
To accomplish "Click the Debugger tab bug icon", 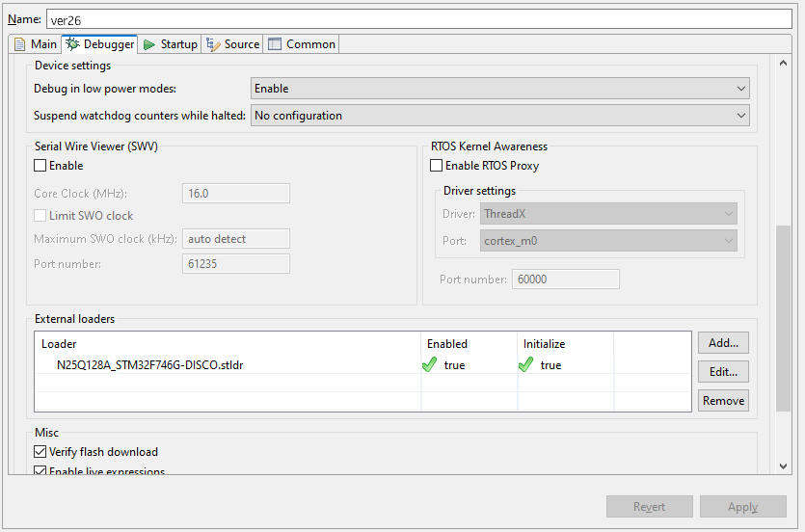I will point(72,44).
